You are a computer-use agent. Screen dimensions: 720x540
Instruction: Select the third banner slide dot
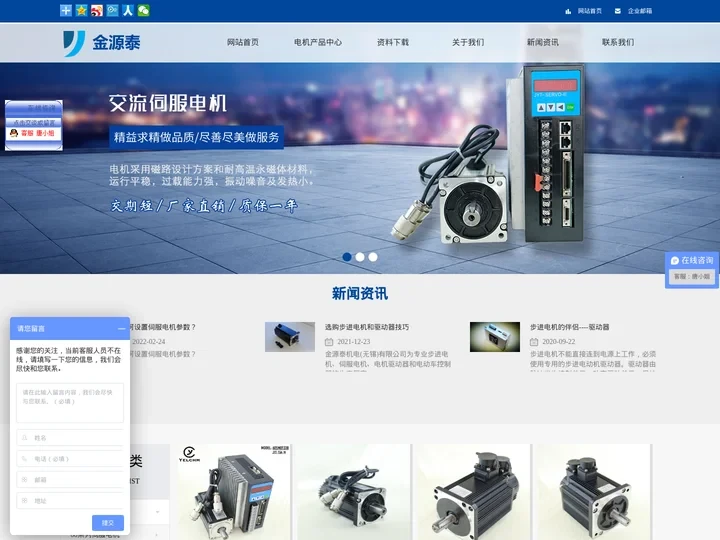coord(373,257)
